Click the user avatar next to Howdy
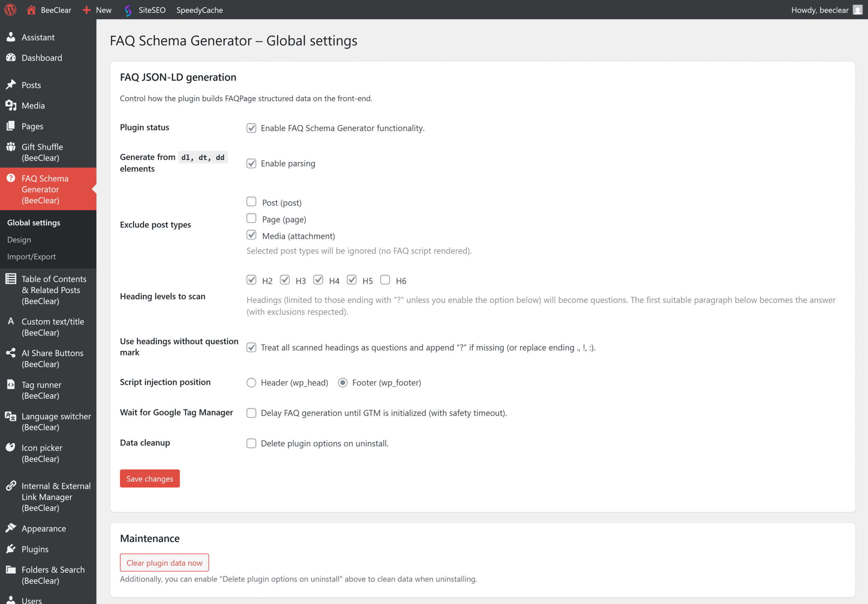The image size is (868, 604). click(857, 10)
